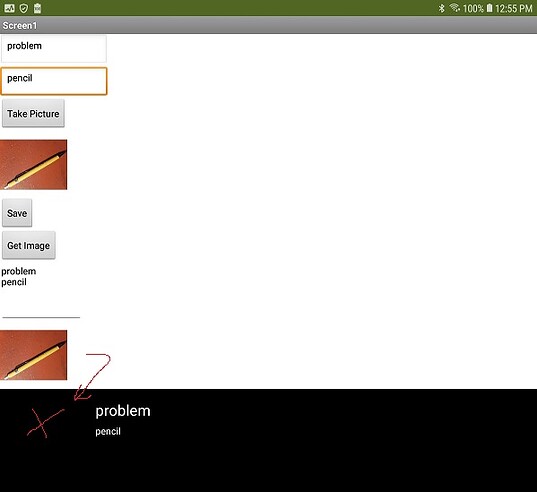Tap the battery icon in status bar
The width and height of the screenshot is (537, 500).
(x=489, y=8)
